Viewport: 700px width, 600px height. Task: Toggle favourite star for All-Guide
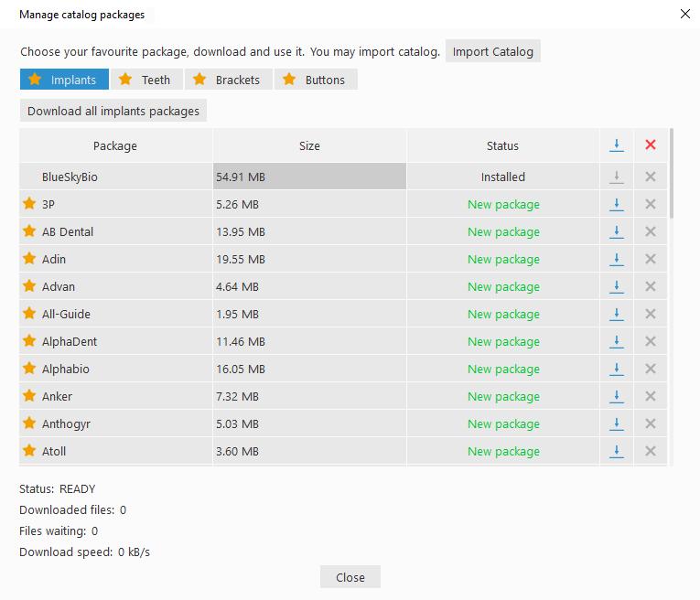pos(29,313)
